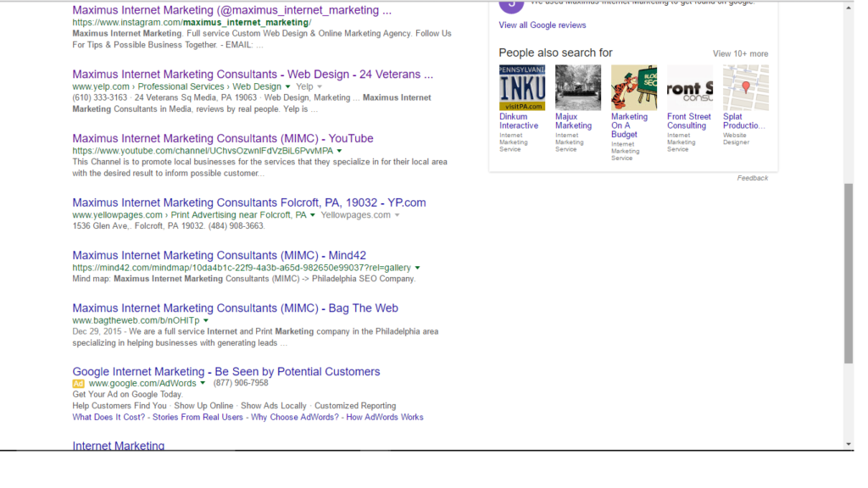
Task: Click the (877) 906-7958 ad phone number
Action: click(241, 383)
